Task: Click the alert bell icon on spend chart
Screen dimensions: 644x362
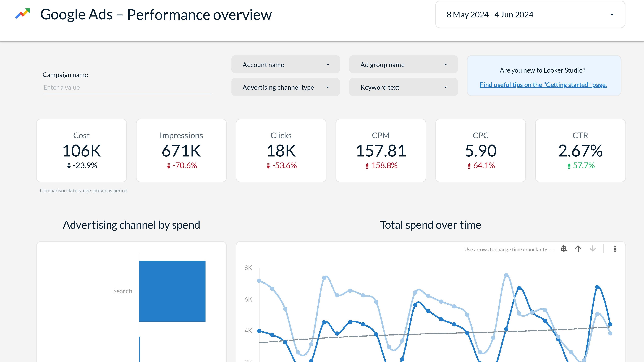Action: [564, 249]
